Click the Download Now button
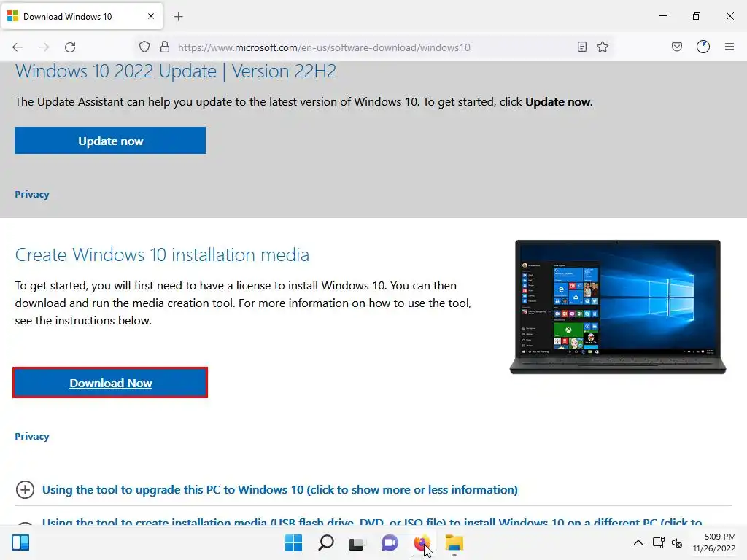The height and width of the screenshot is (560, 747). pyautogui.click(x=110, y=382)
